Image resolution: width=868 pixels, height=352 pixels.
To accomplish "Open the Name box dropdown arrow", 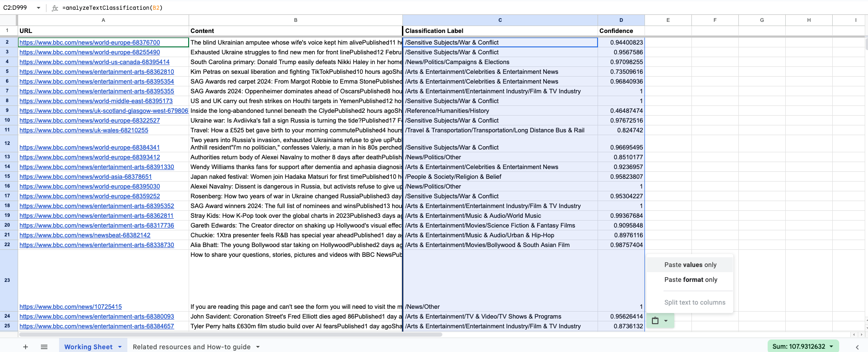I will pyautogui.click(x=38, y=8).
